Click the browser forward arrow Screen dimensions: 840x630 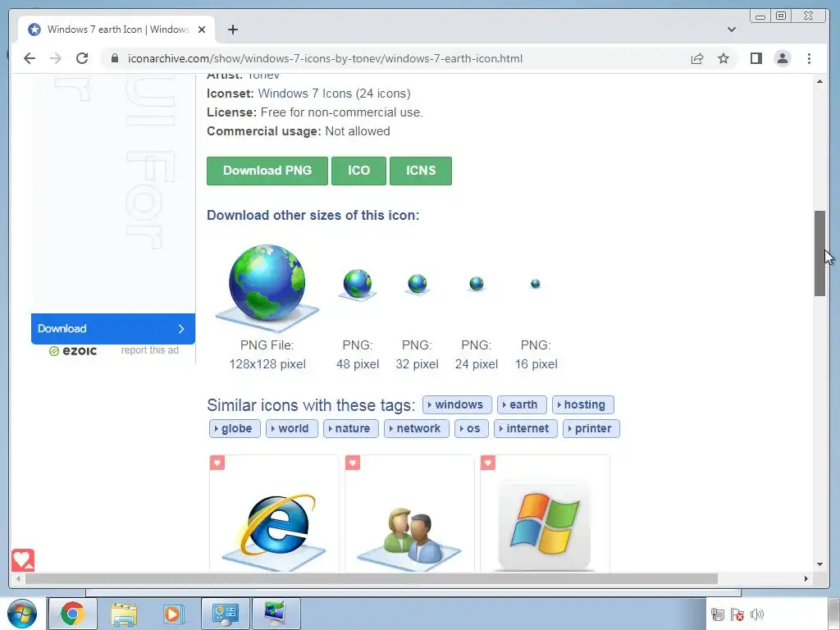56,58
